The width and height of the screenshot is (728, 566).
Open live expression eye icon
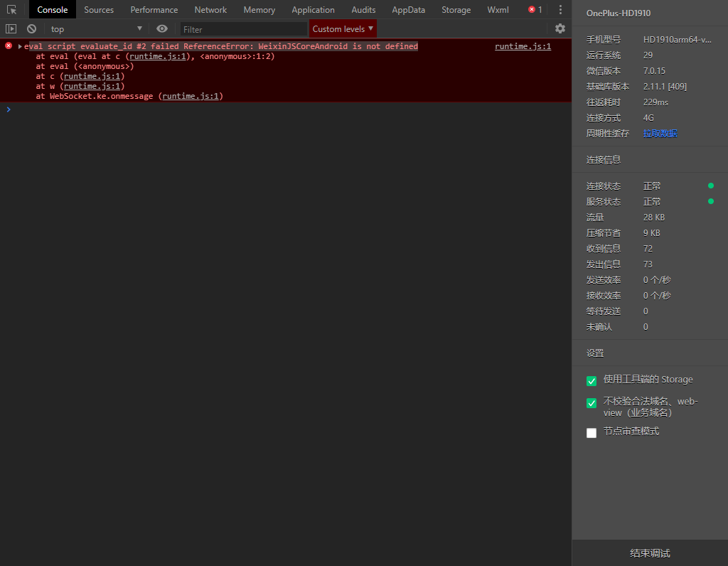(161, 28)
